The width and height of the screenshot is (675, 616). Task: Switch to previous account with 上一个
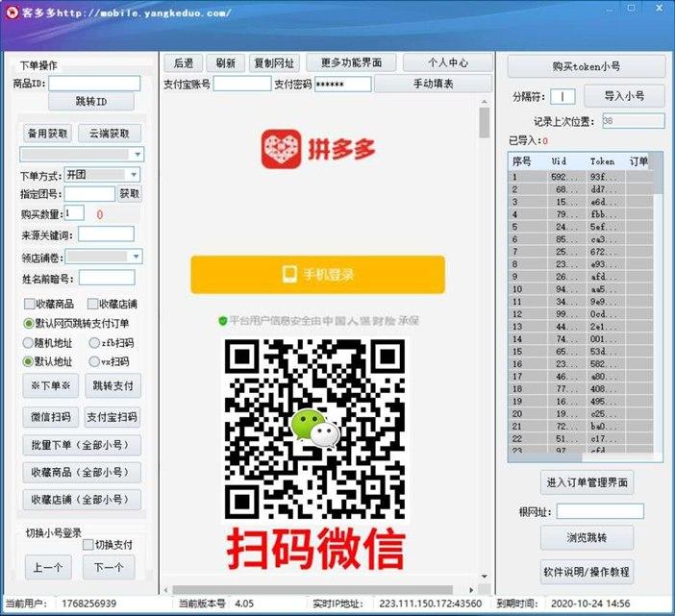click(x=48, y=567)
